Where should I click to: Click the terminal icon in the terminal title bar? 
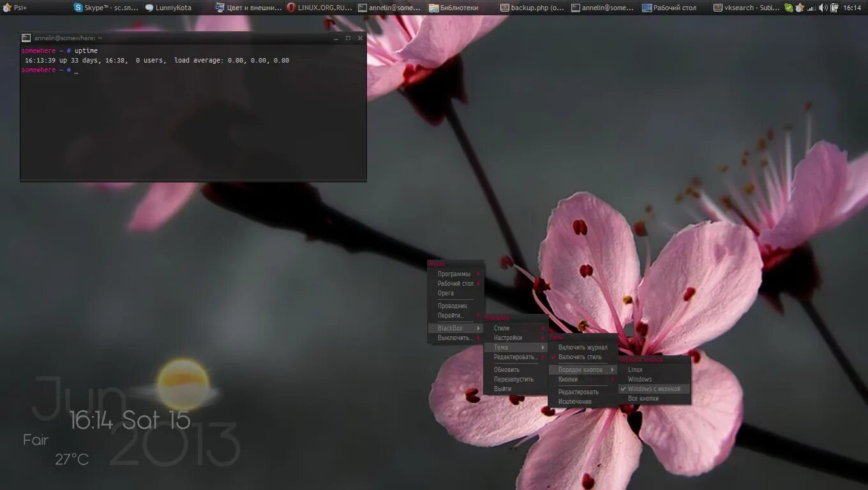coord(26,38)
